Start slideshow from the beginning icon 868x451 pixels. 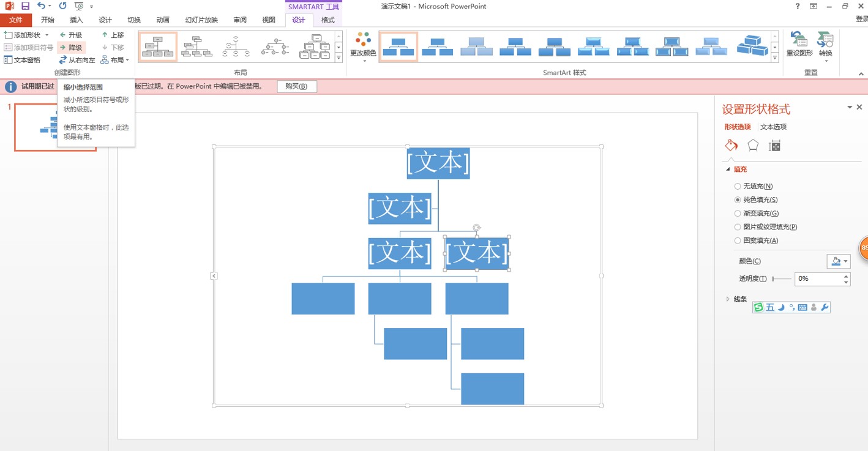pos(79,6)
